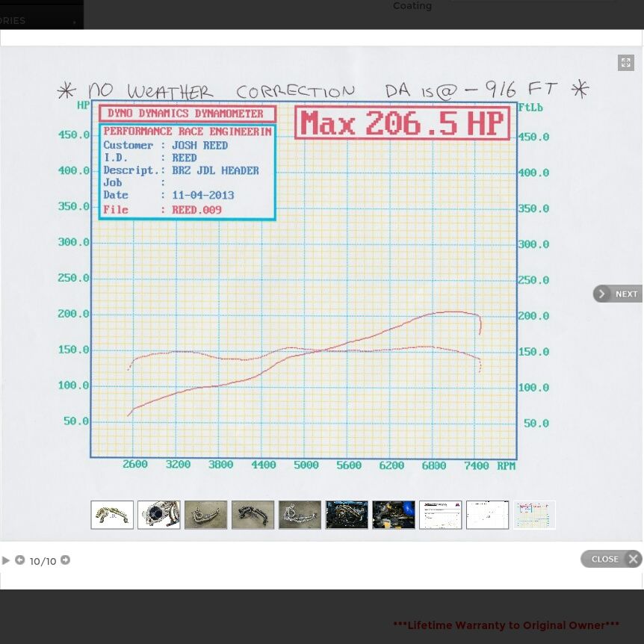644x644 pixels.
Task: Open the Coating dropdown behind overlay
Action: coord(532,4)
